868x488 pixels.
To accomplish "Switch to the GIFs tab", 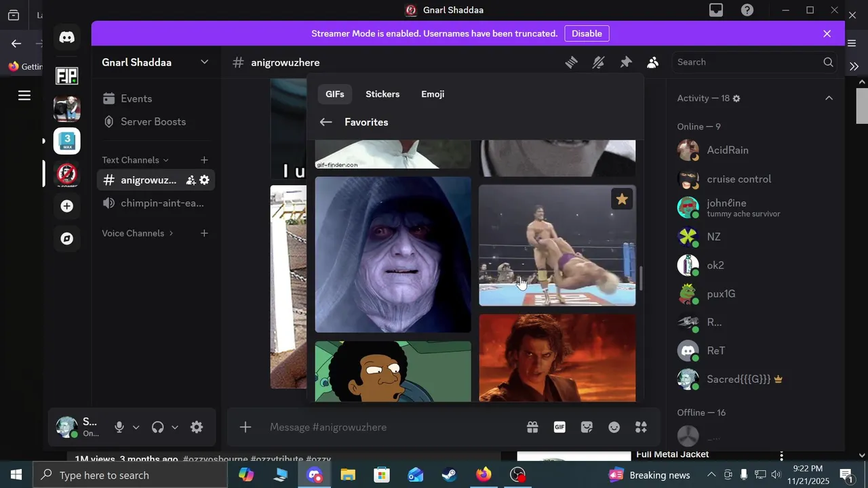I will 335,94.
